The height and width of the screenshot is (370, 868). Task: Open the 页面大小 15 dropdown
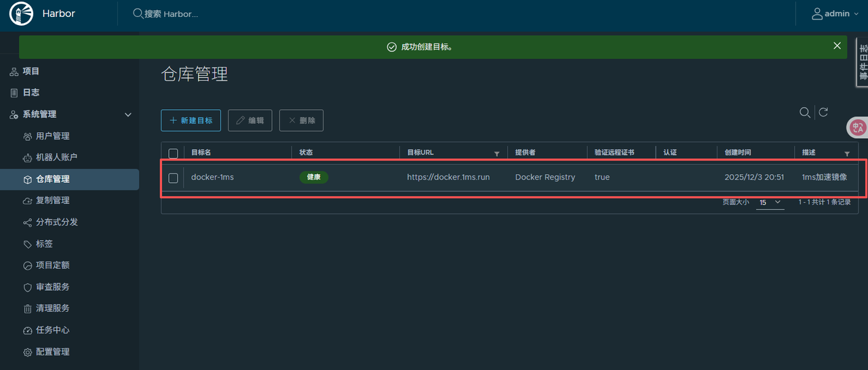(770, 202)
